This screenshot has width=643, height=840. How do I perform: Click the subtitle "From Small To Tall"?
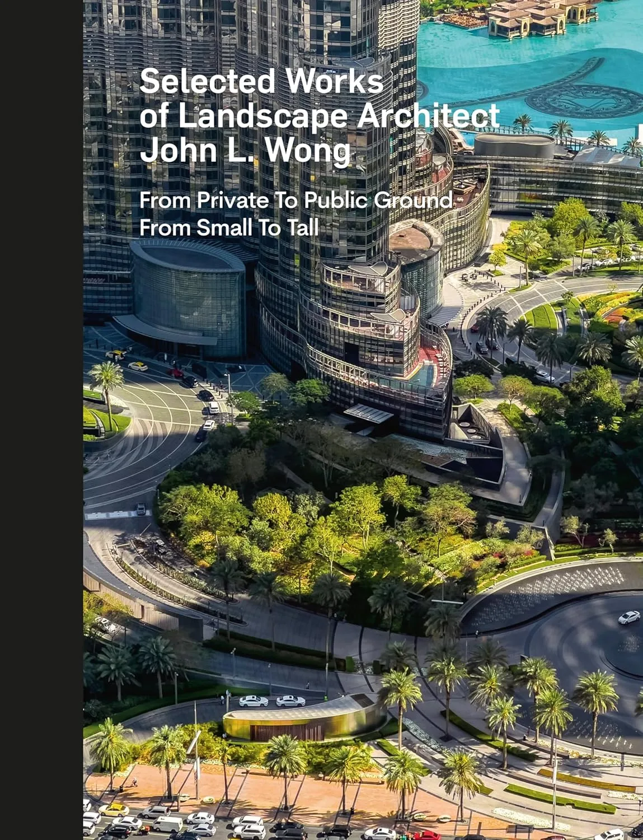(229, 228)
